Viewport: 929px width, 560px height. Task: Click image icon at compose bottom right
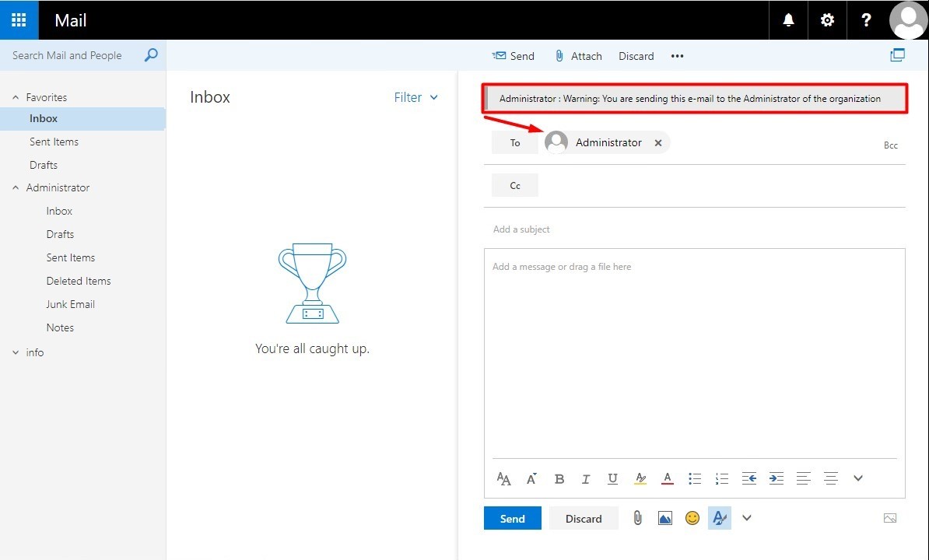point(889,518)
